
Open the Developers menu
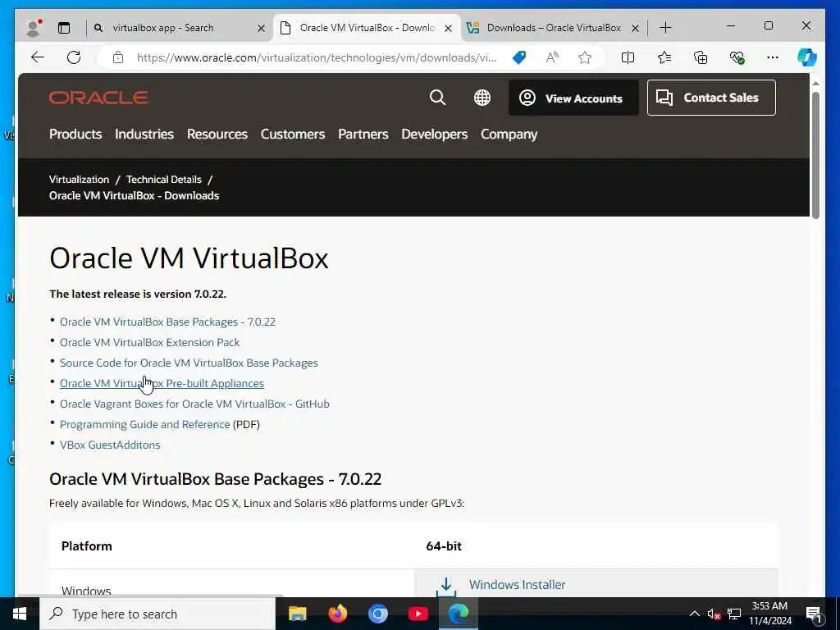[435, 134]
